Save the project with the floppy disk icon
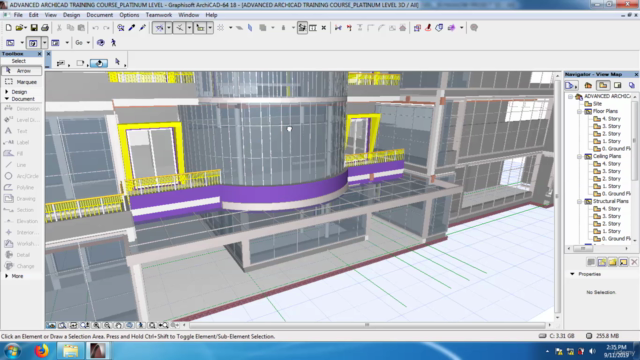The width and height of the screenshot is (640, 360). click(x=34, y=28)
